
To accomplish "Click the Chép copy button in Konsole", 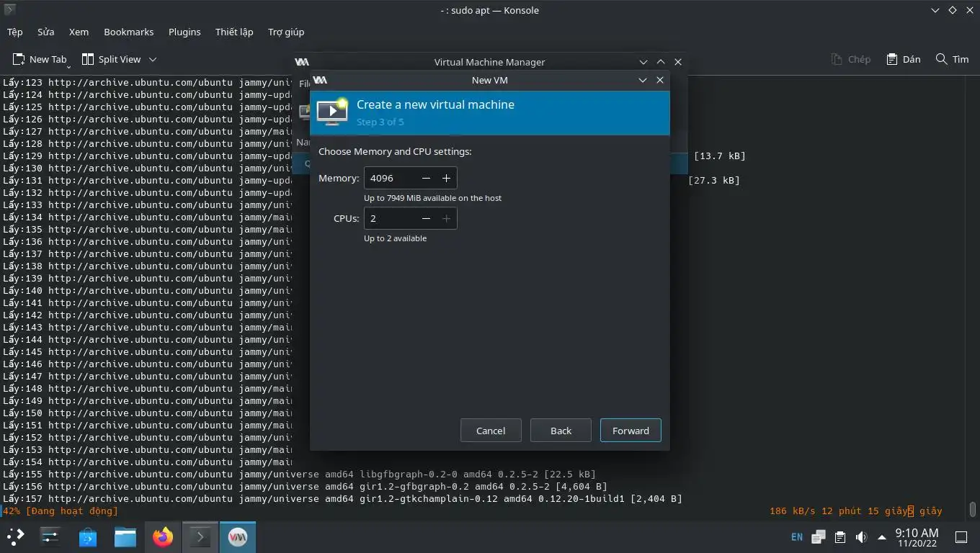I will click(x=851, y=59).
